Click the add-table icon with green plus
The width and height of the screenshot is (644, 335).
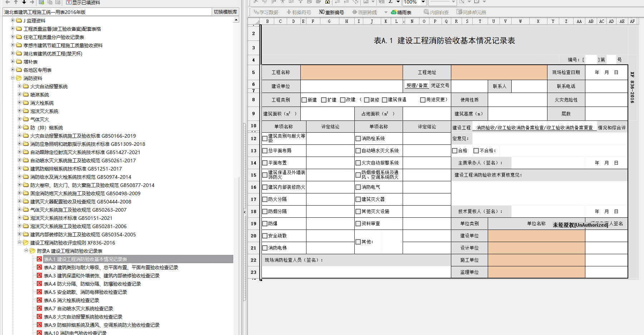click(x=41, y=2)
